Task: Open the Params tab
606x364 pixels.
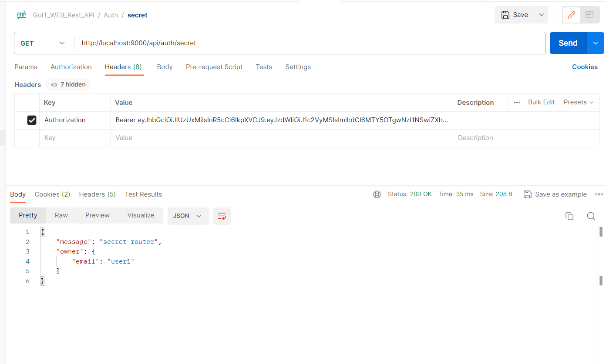Action: pyautogui.click(x=26, y=67)
